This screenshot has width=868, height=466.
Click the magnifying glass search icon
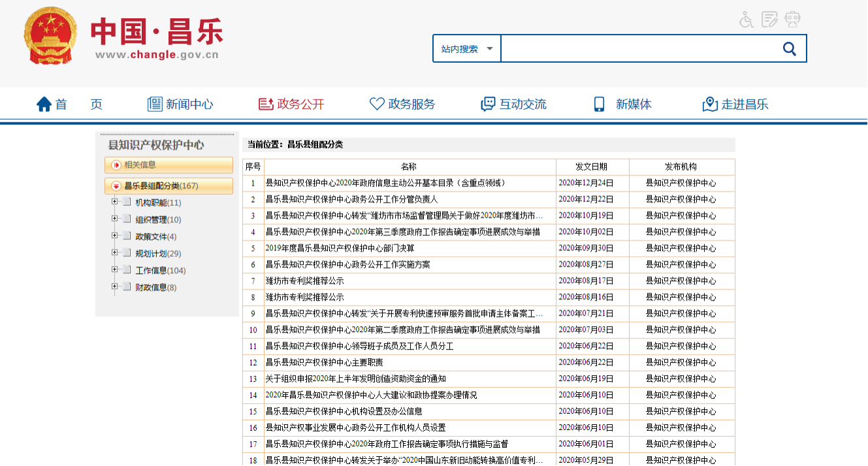(789, 49)
